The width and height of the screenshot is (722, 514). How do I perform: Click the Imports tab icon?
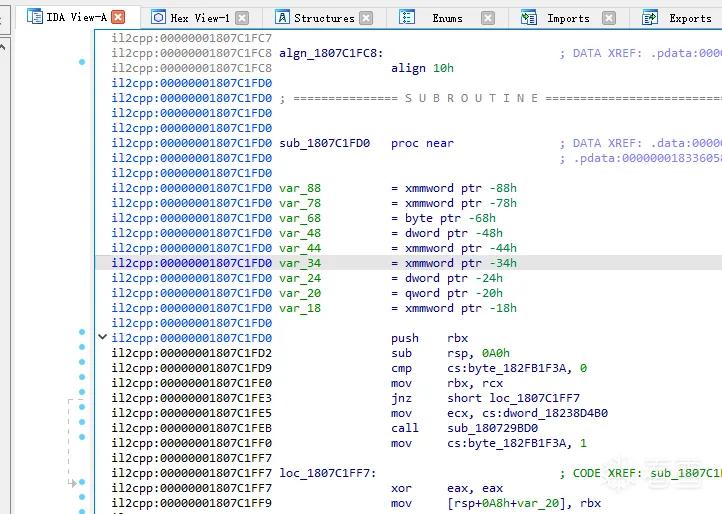(529, 18)
